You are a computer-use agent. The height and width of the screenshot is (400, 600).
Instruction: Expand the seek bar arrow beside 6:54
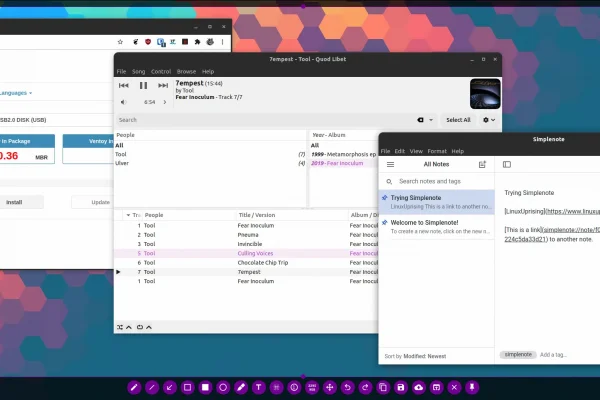tap(165, 102)
